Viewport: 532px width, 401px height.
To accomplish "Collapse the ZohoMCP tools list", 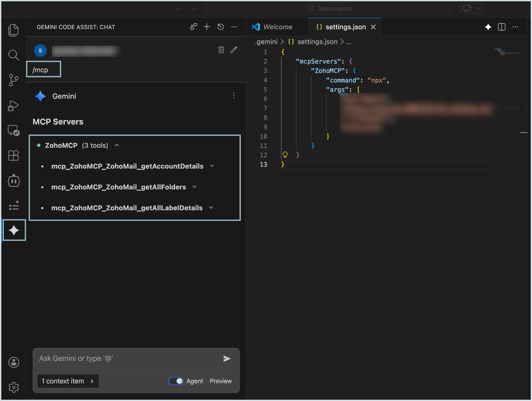I will point(117,145).
